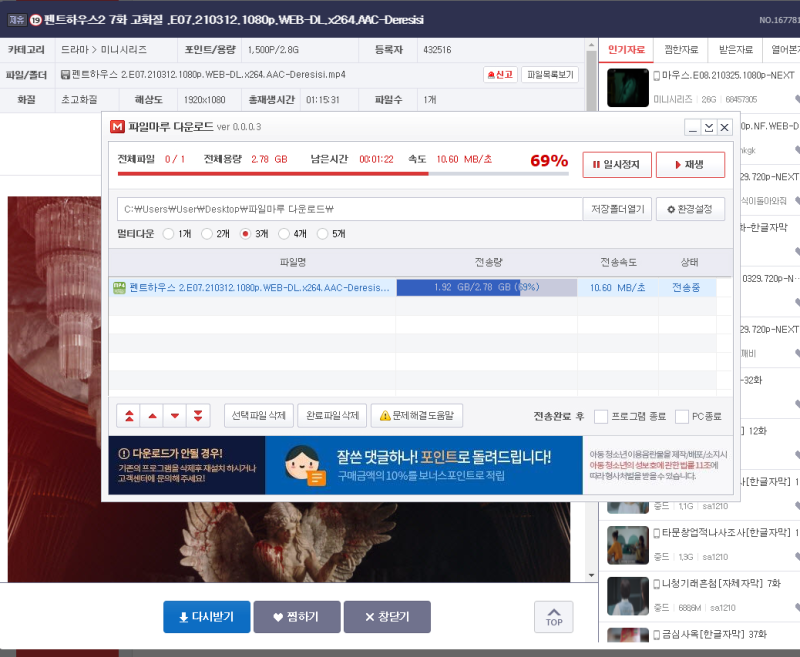Open 문제해결 도움말 troubleshooting help
This screenshot has height=657, width=800.
417,416
